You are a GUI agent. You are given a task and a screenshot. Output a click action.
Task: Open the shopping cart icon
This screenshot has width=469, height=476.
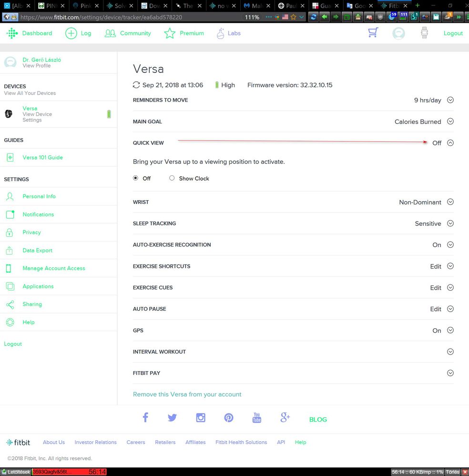click(x=373, y=32)
